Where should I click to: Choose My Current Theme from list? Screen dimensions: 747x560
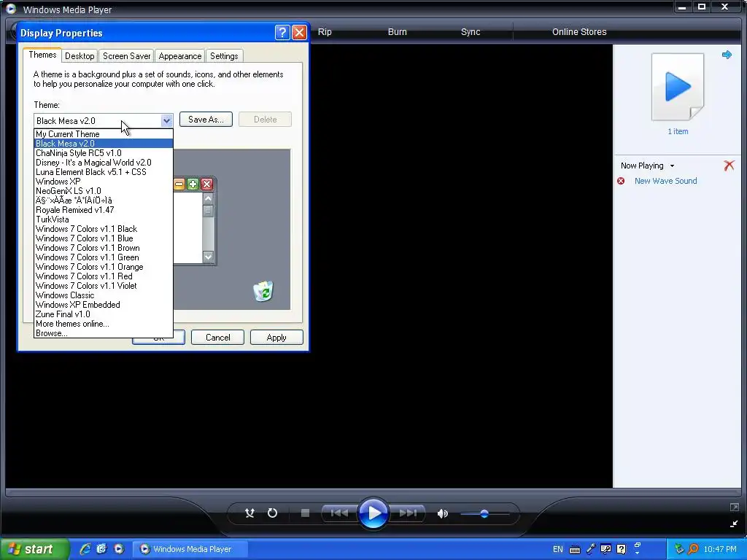pyautogui.click(x=104, y=134)
